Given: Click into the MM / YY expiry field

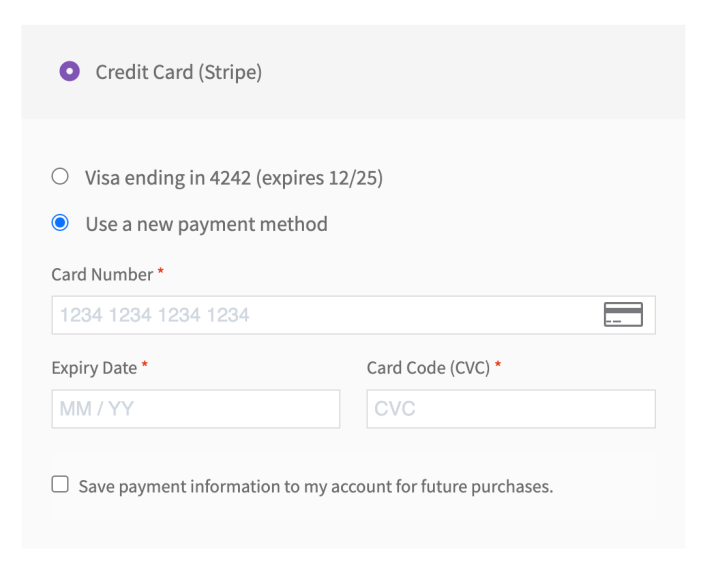Looking at the screenshot, I should tap(195, 409).
